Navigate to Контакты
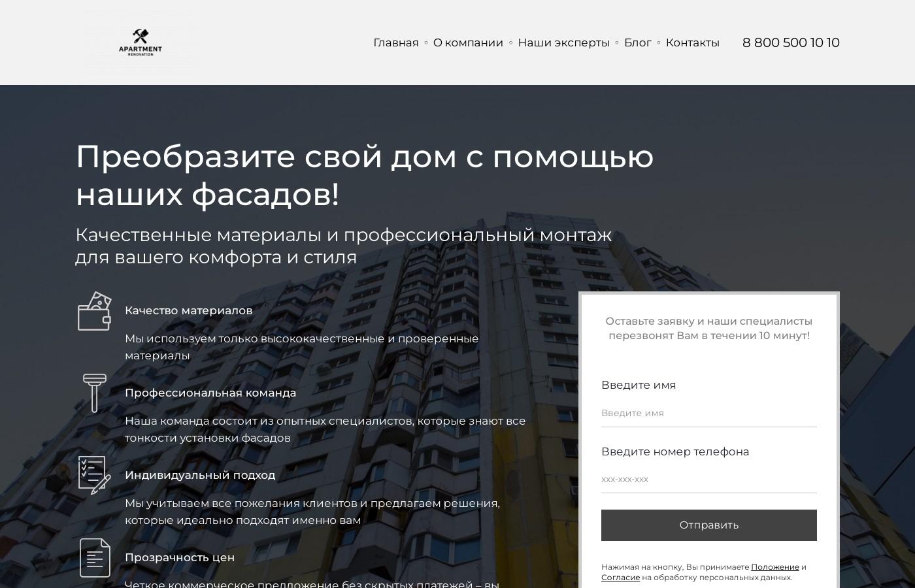Screen dimensions: 915x588 [x=692, y=42]
